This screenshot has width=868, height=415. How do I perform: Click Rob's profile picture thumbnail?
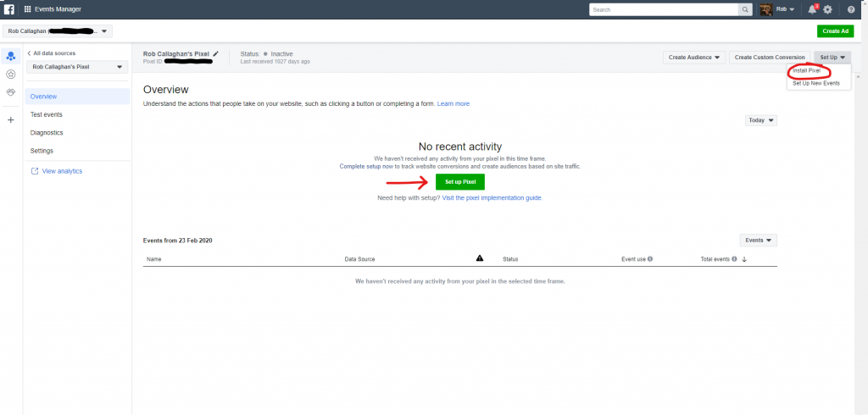click(766, 9)
